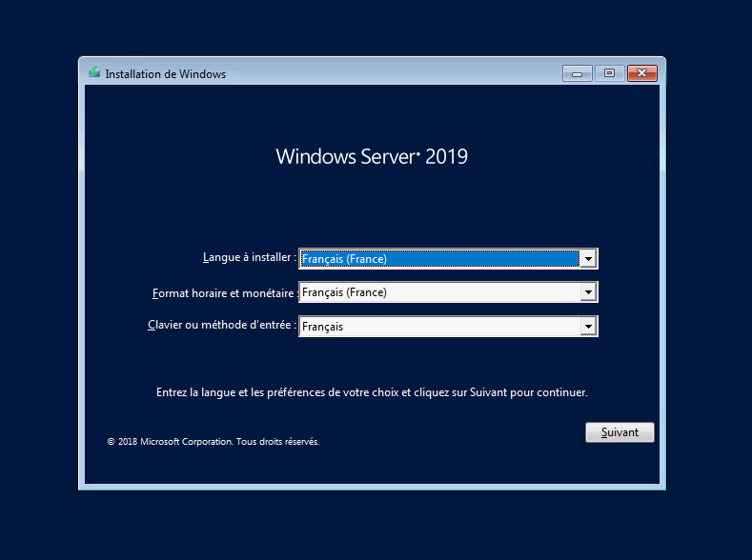Screen dimensions: 752x560
Task: Expand the Langue à installer dropdown arrow
Action: click(588, 259)
